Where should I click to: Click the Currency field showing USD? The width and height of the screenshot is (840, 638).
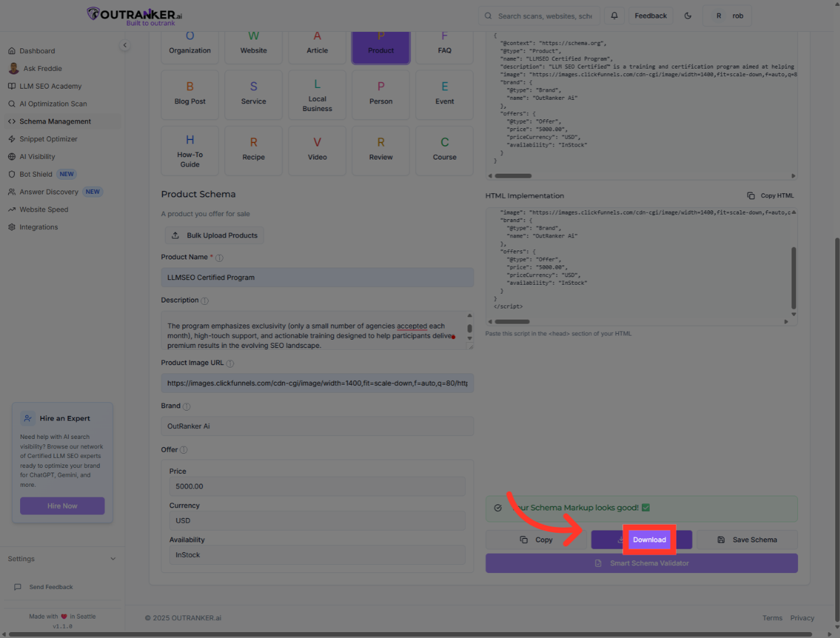click(x=317, y=521)
